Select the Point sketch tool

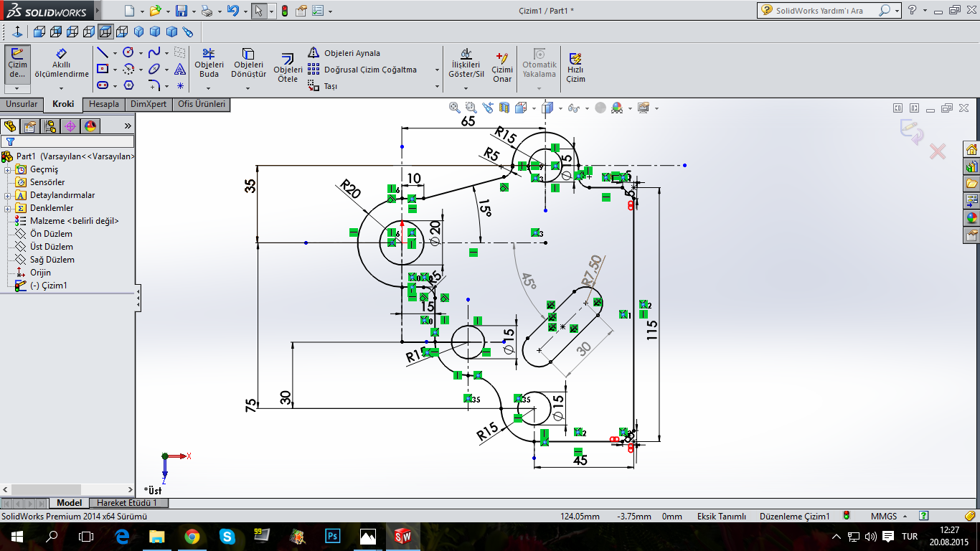(180, 85)
